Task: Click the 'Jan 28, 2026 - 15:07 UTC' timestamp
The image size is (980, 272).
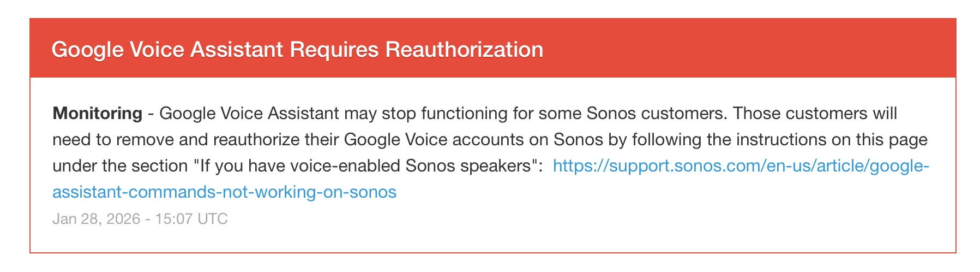Action: (x=140, y=219)
